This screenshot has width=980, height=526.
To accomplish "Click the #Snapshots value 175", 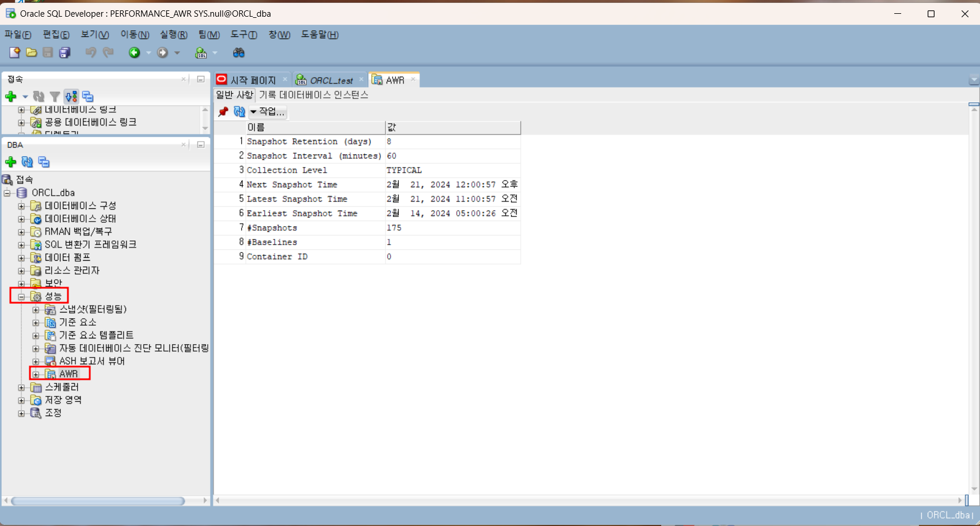I will 394,228.
